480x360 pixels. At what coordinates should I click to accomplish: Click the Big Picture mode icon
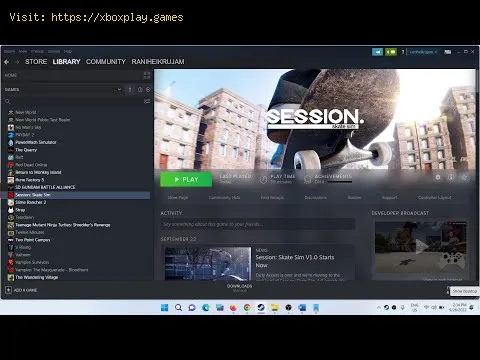(448, 52)
